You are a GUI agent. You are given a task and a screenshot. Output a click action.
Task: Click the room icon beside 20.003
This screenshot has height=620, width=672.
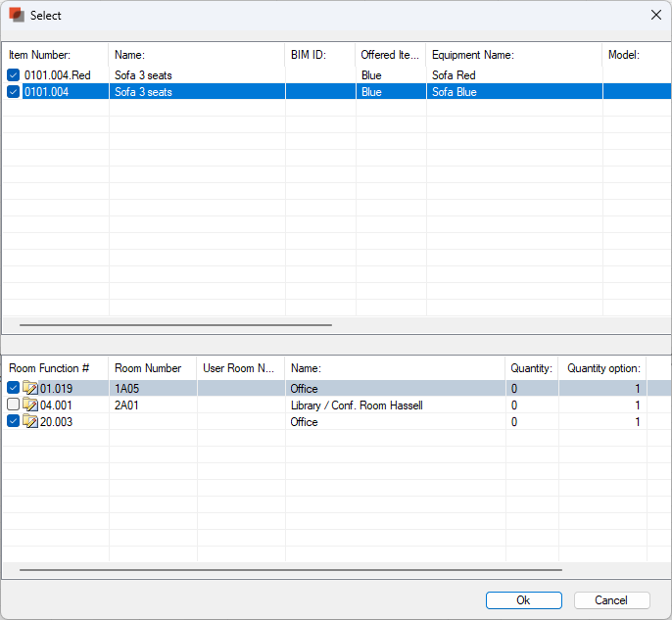pos(30,422)
